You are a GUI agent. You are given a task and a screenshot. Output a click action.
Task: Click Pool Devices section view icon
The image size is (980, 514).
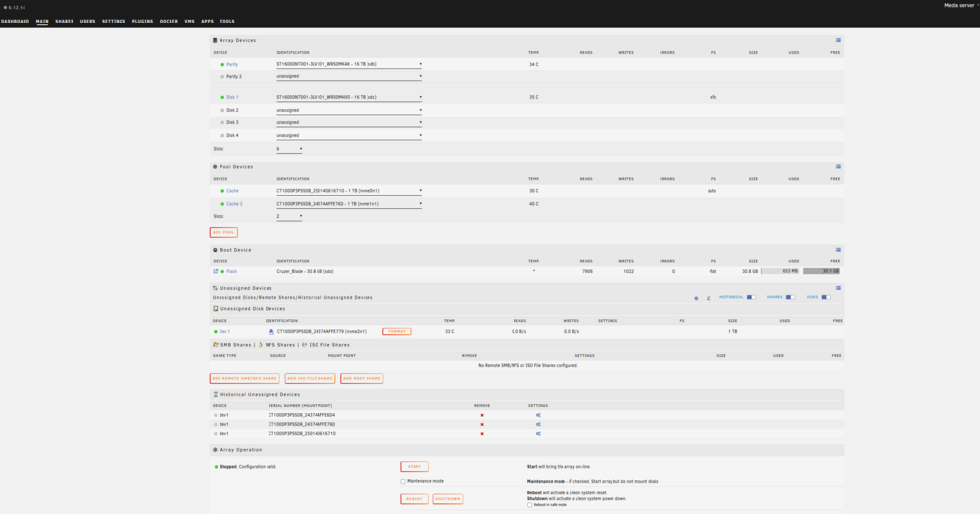point(838,167)
